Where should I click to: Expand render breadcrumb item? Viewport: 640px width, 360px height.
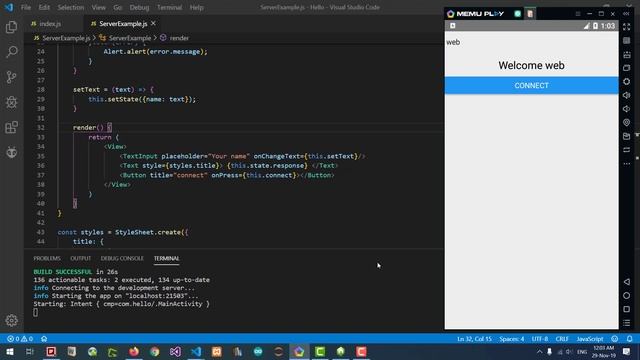coord(179,38)
